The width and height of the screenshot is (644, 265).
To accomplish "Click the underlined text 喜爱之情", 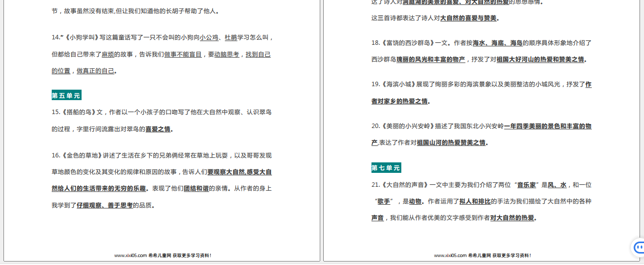I will pyautogui.click(x=158, y=129).
